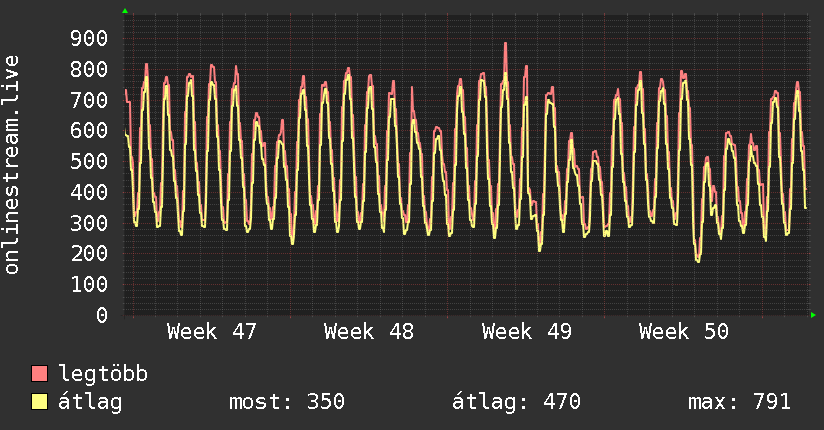Click the 'max: 791' statistic

pos(739,402)
